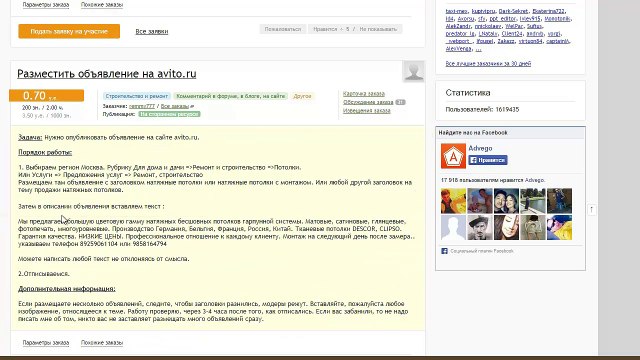Open 'Извещения заказа' link
This screenshot has height=360, width=640.
(x=367, y=111)
